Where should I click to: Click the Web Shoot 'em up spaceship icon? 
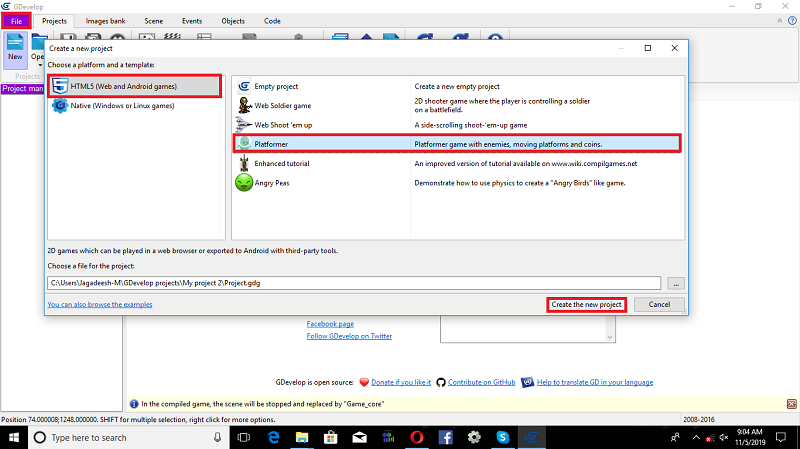pyautogui.click(x=243, y=124)
